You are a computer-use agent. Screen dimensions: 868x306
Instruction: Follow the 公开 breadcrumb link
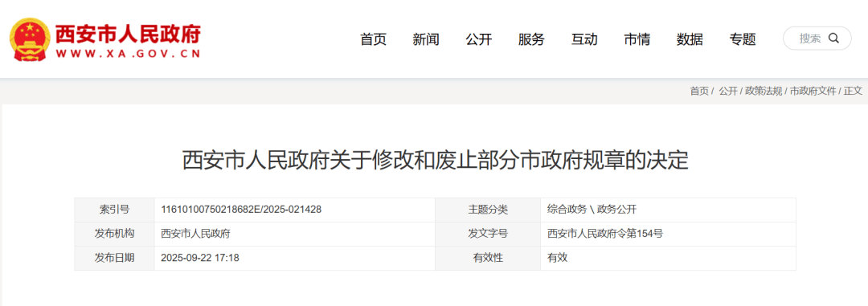pos(728,92)
